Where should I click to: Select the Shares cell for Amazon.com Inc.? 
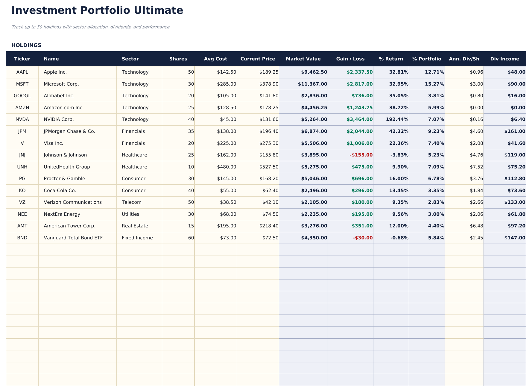click(x=191, y=107)
